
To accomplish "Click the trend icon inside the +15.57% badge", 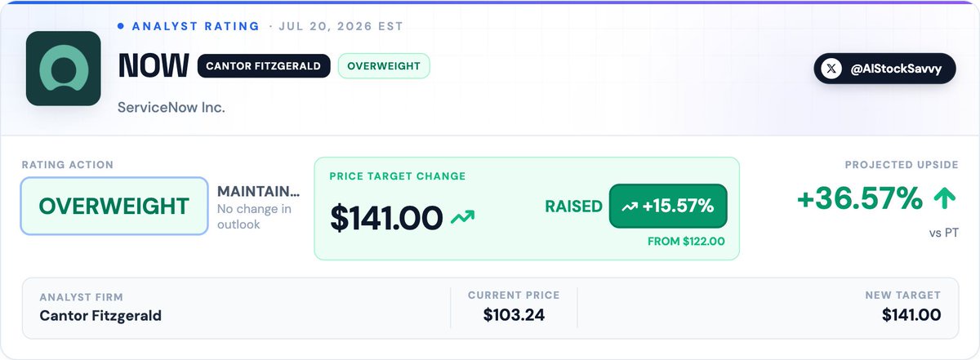I will coord(630,207).
